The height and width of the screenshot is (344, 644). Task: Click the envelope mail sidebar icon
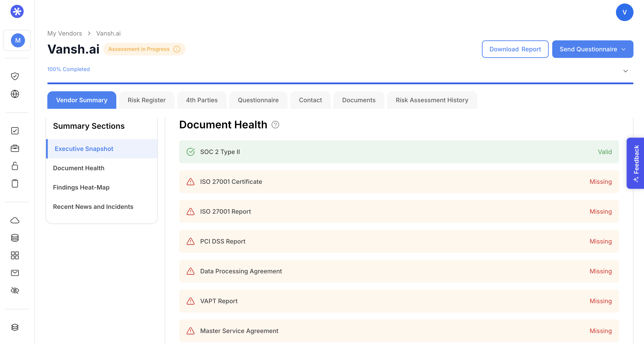[x=15, y=273]
